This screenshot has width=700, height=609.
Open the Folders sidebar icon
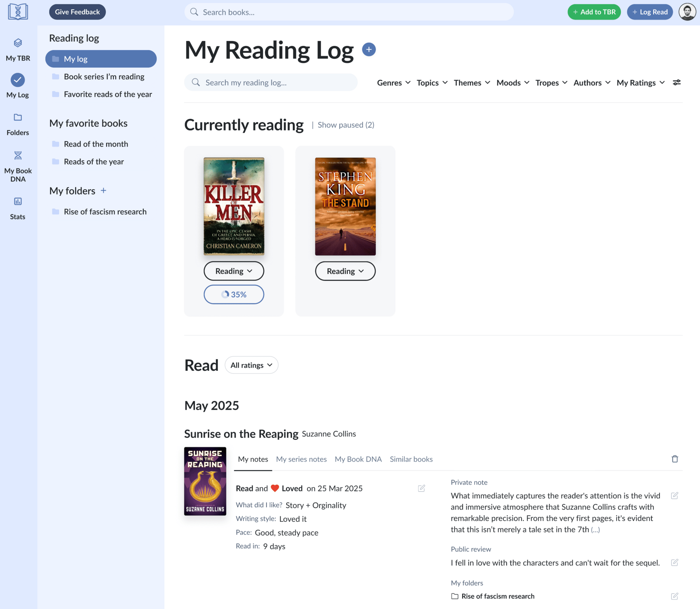tap(18, 124)
